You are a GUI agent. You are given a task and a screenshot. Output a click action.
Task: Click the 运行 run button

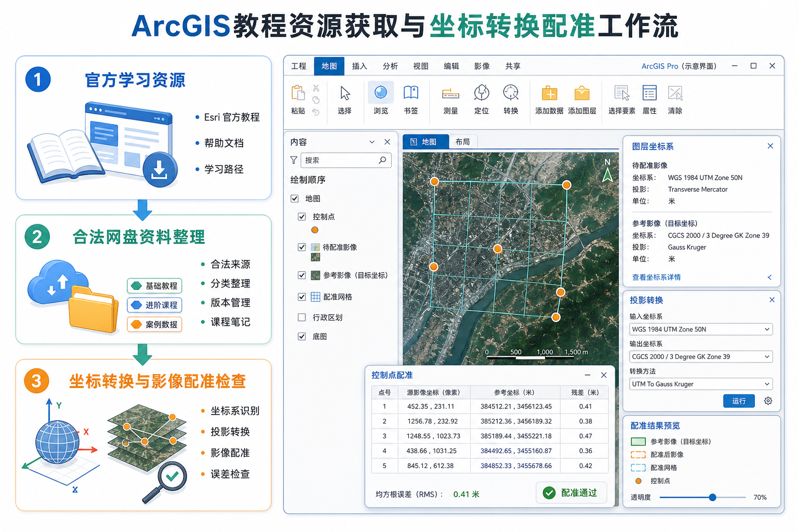pyautogui.click(x=739, y=401)
